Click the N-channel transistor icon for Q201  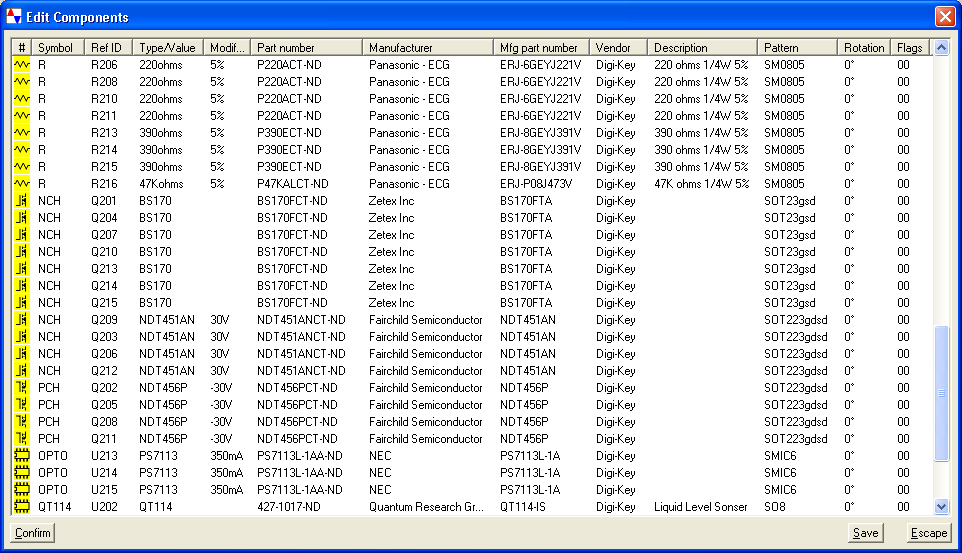click(22, 200)
